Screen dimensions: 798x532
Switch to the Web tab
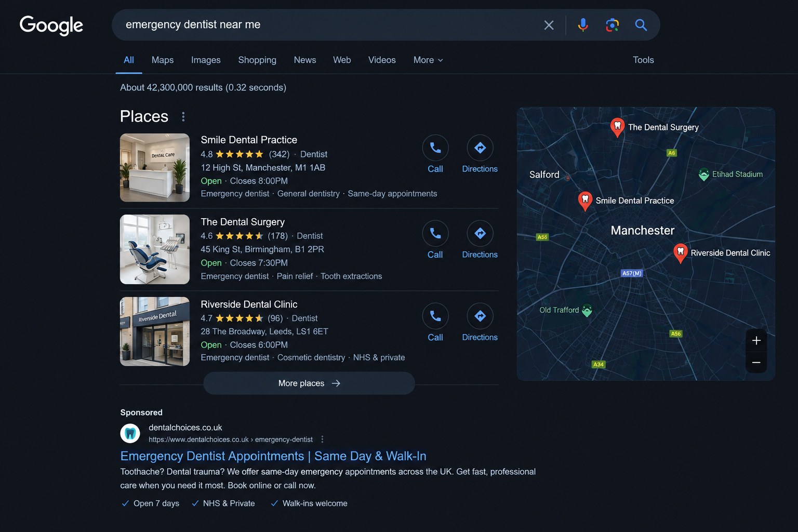pyautogui.click(x=342, y=60)
